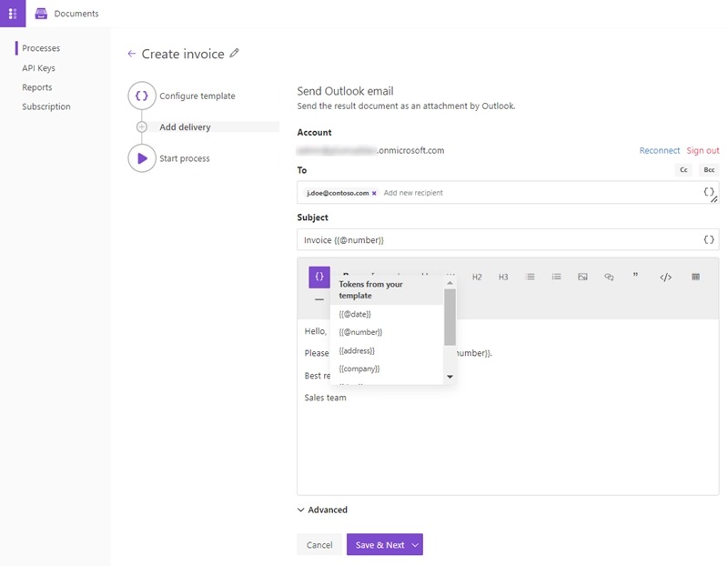The image size is (728, 566).
Task: Insert a hyperlink into the email body
Action: pyautogui.click(x=609, y=278)
